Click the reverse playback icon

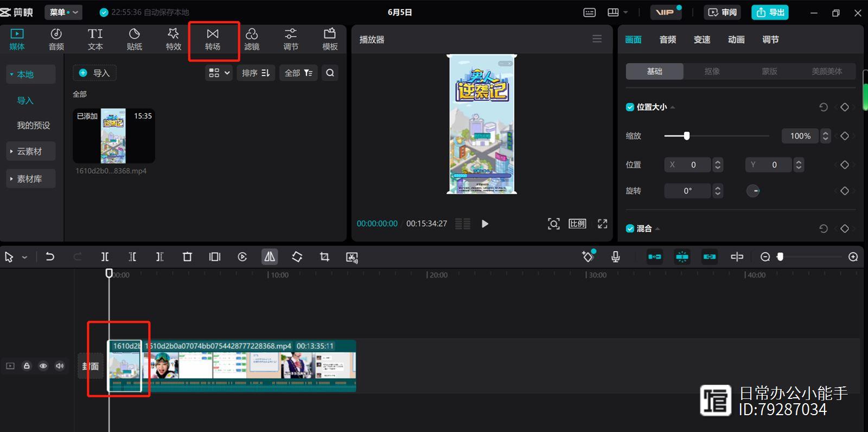(242, 257)
